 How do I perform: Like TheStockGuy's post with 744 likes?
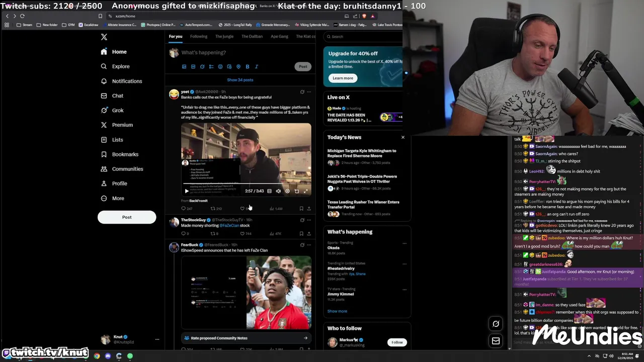(246, 234)
